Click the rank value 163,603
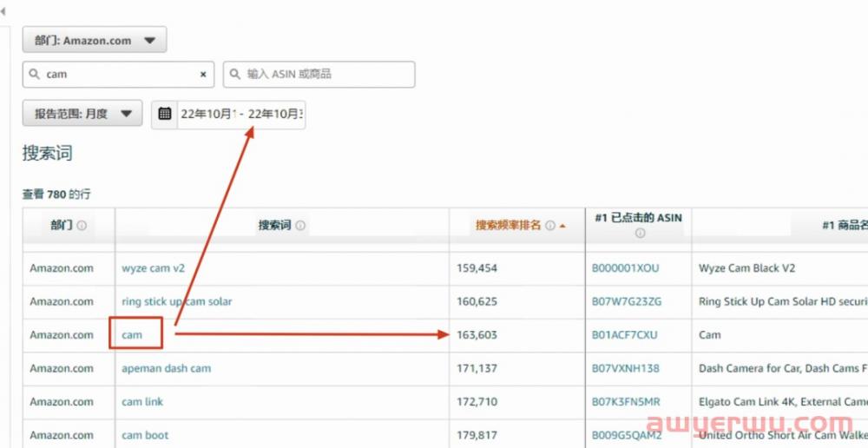 coord(477,335)
